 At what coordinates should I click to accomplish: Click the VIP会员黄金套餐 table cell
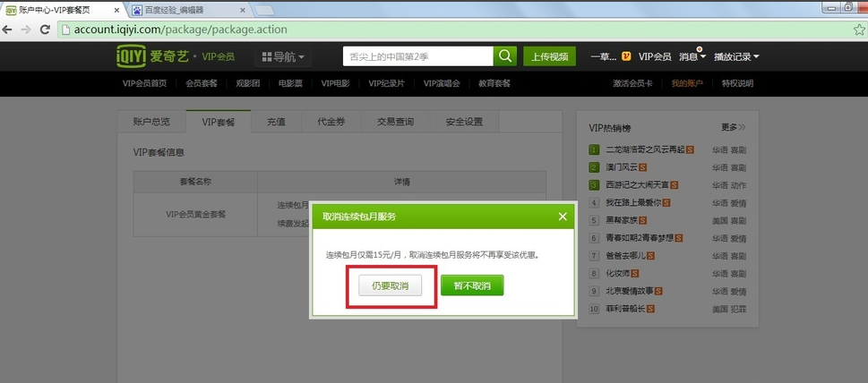pos(195,215)
